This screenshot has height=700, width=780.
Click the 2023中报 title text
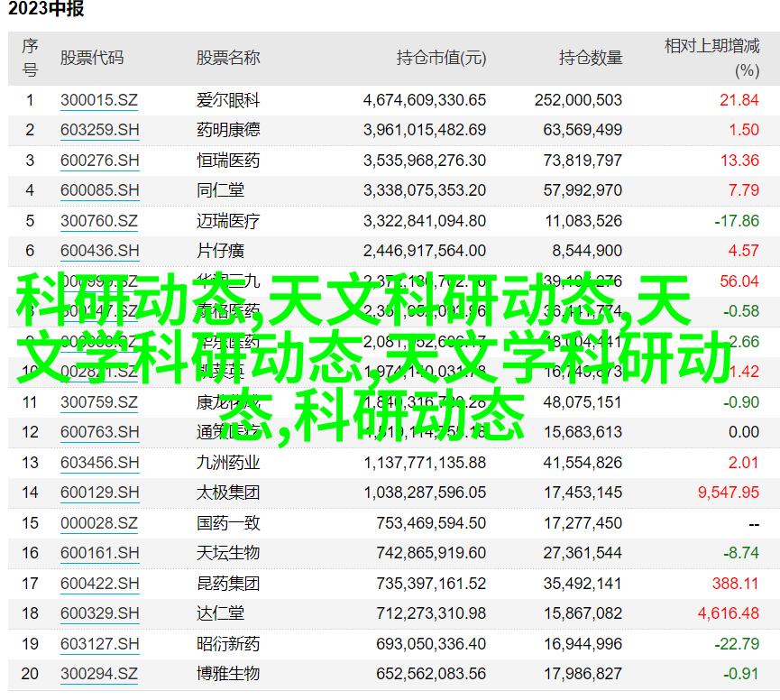[46, 8]
